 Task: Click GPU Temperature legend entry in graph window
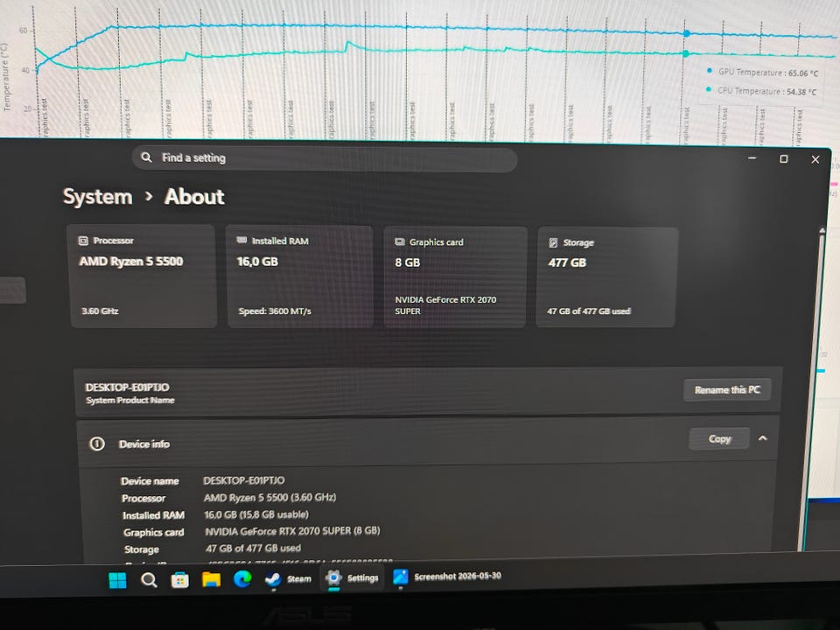[762, 72]
